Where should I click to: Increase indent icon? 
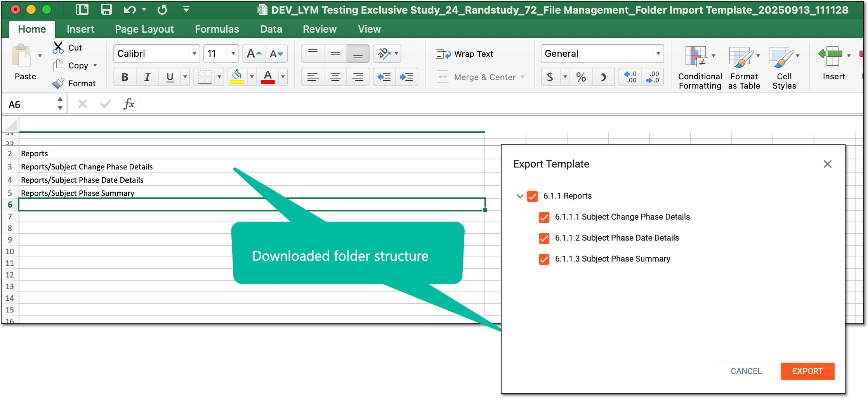[x=406, y=77]
